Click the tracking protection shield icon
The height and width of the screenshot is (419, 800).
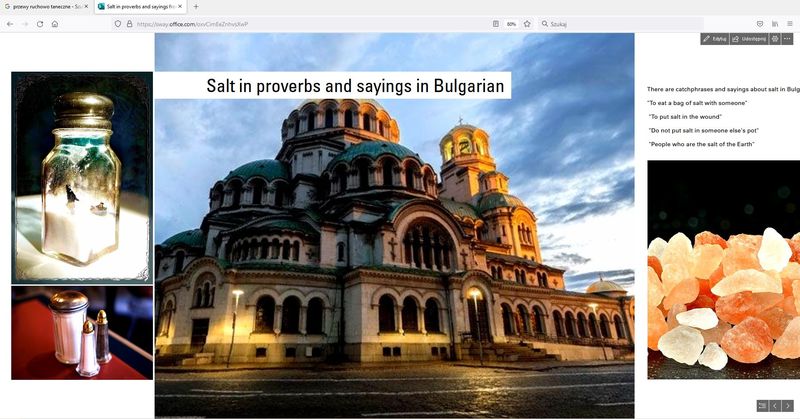tap(118, 24)
